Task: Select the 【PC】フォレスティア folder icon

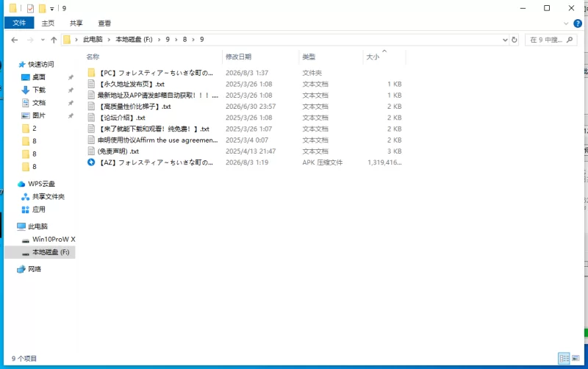Action: [91, 73]
